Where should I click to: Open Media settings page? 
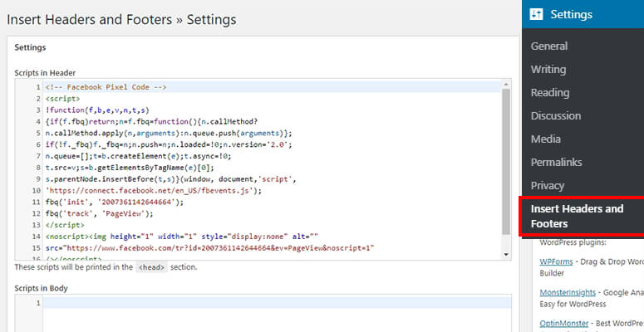[x=545, y=139]
